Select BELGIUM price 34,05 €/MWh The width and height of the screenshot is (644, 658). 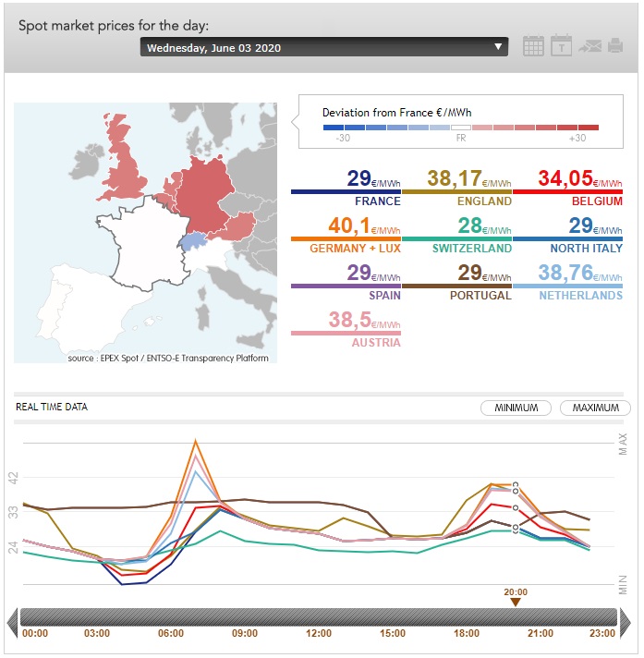click(567, 188)
